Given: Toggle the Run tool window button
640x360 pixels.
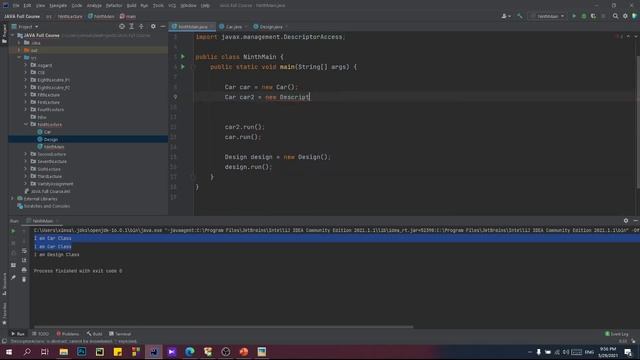Looking at the screenshot, I should [18, 334].
